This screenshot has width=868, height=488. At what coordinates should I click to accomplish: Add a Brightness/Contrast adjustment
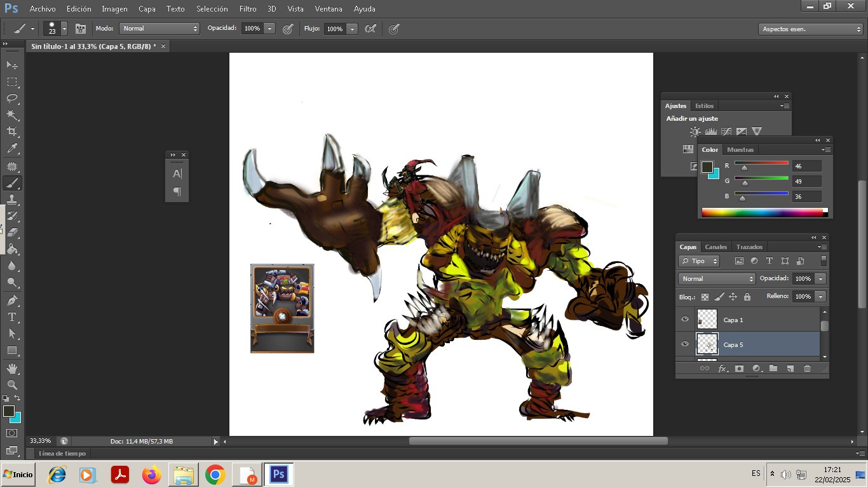[695, 132]
